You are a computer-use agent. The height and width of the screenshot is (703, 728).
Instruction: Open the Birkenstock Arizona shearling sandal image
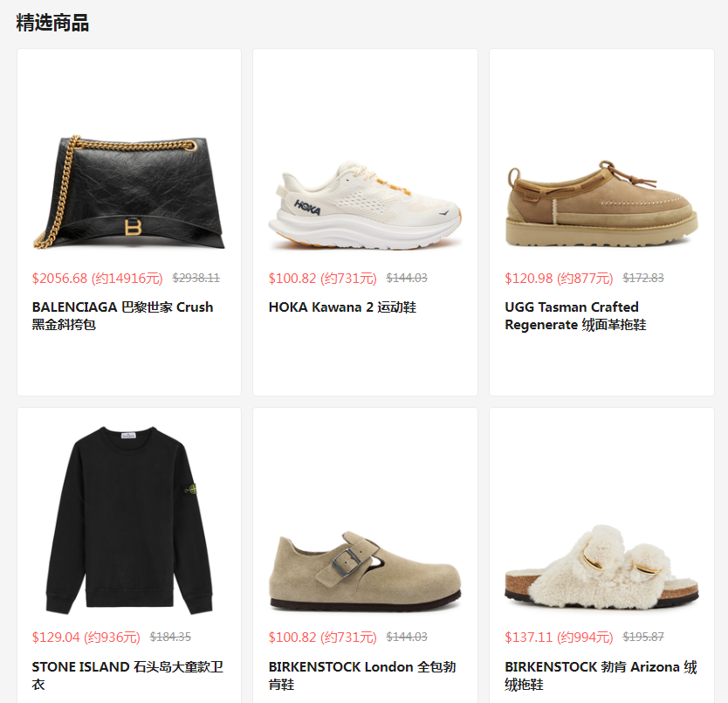[x=601, y=567]
